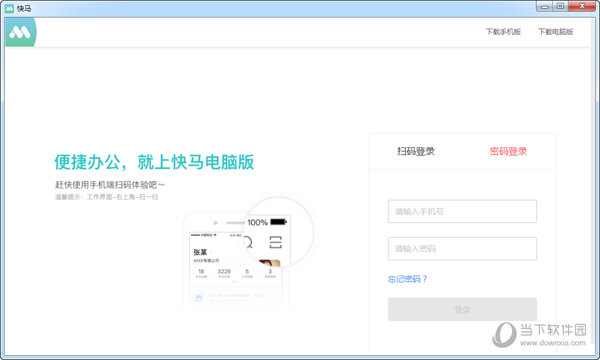Image resolution: width=600 pixels, height=360 pixels.
Task: Click the grey 登录 button
Action: tap(462, 310)
